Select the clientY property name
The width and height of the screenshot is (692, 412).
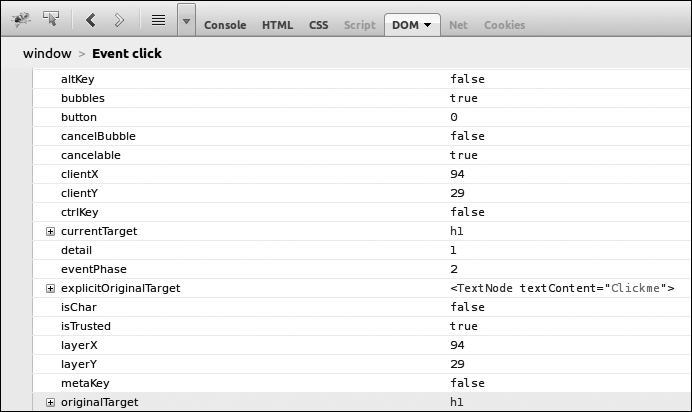coord(79,193)
